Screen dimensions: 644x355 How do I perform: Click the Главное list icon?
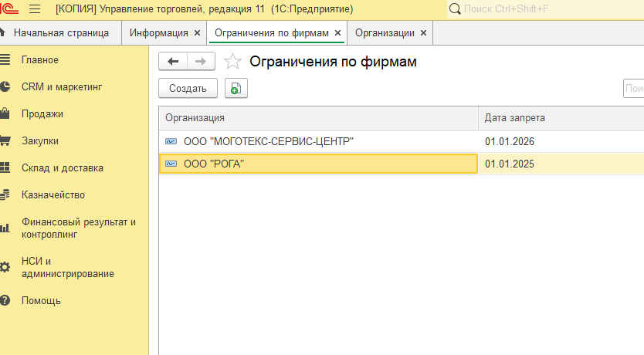(x=5, y=60)
